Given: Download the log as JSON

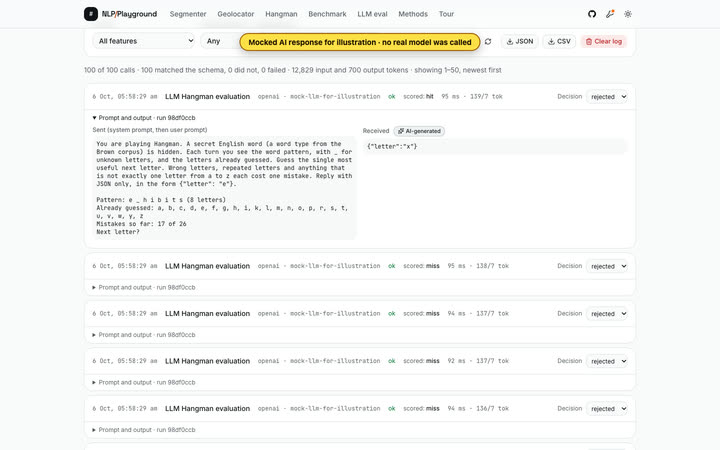Looking at the screenshot, I should click(520, 41).
